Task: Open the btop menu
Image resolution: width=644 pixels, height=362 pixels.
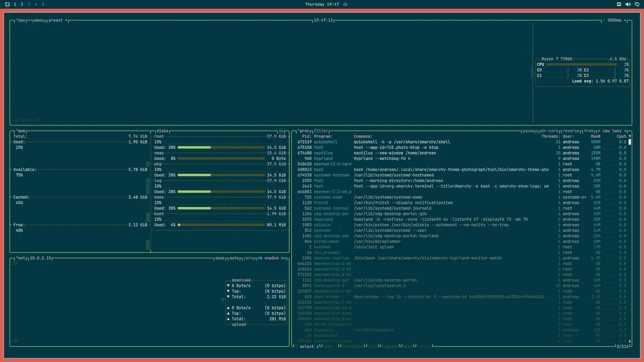Action: pyautogui.click(x=39, y=20)
